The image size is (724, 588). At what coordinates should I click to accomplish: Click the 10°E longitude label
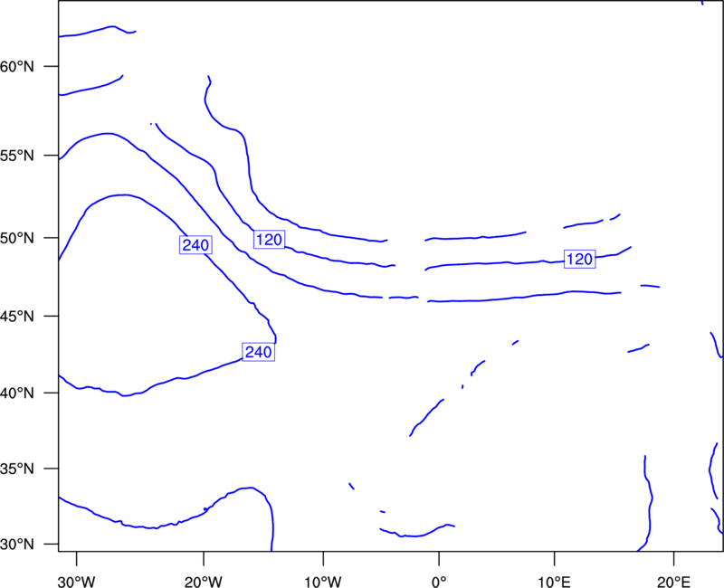coord(554,582)
